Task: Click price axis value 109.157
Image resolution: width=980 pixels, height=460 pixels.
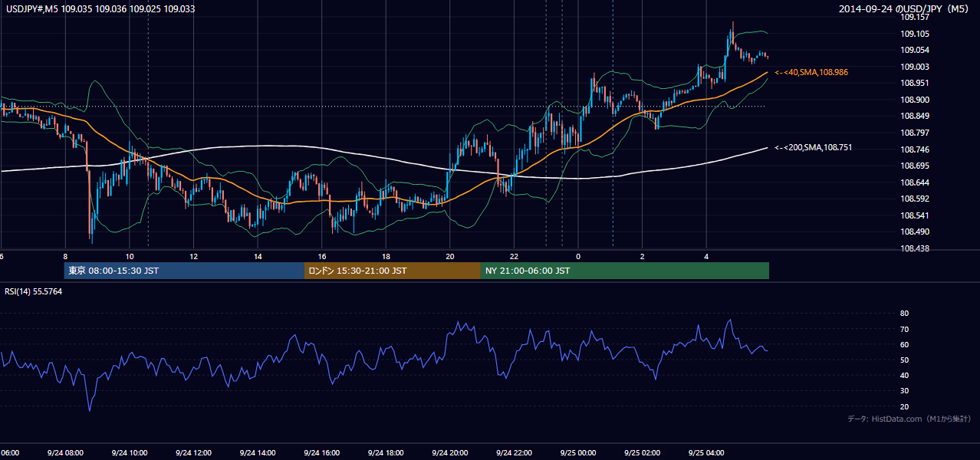Action: point(914,17)
